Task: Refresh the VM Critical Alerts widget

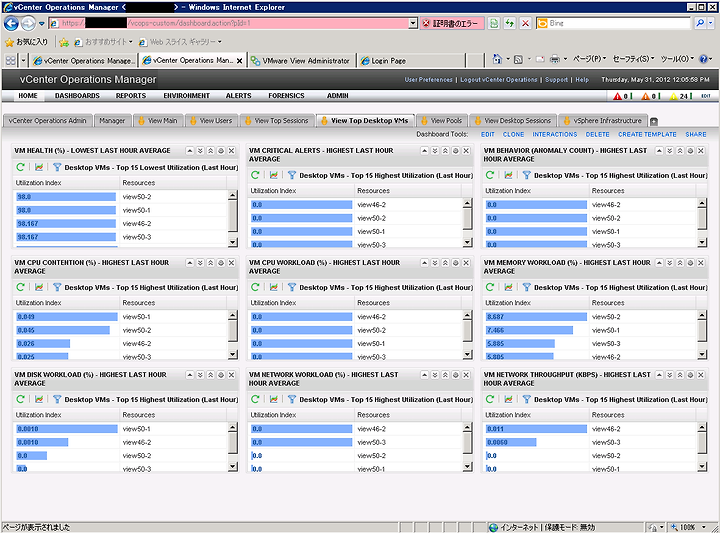Action: coord(255,175)
